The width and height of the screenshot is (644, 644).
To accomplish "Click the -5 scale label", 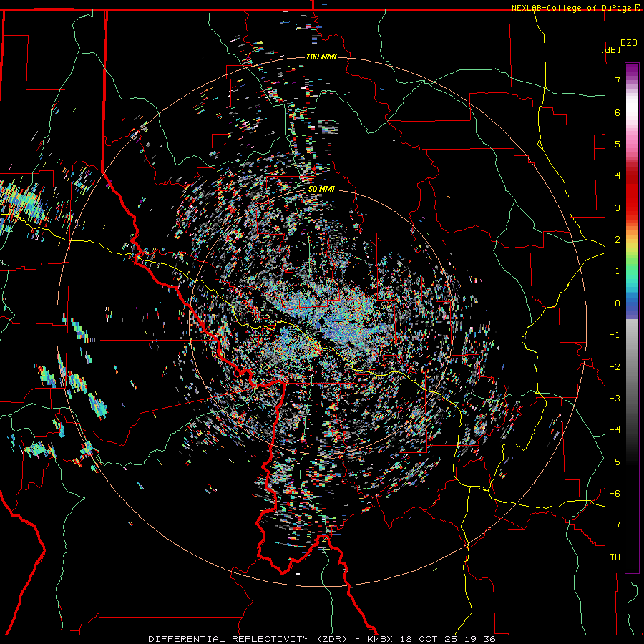I will tap(615, 462).
